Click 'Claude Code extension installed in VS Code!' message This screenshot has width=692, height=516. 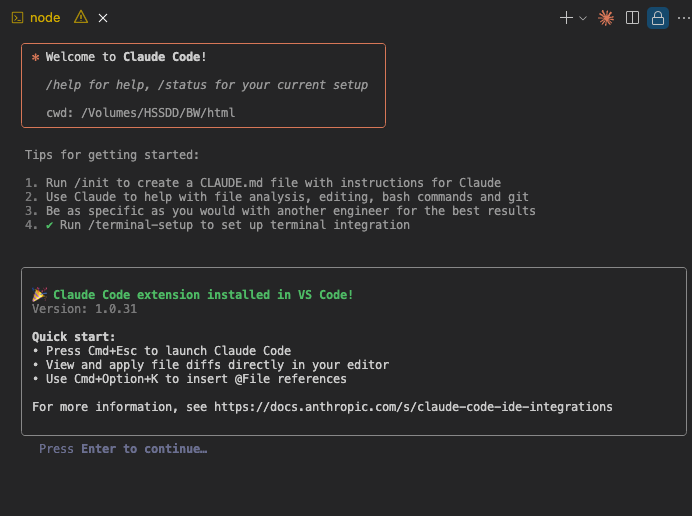203,294
